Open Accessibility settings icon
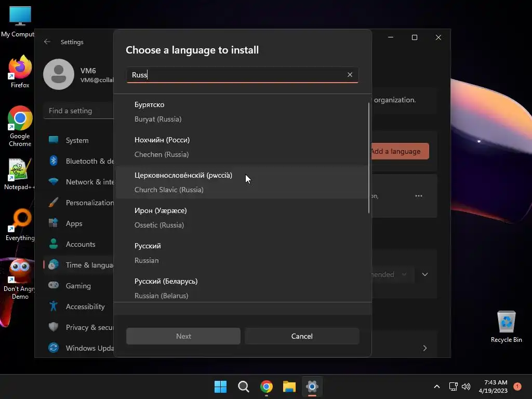Viewport: 532px width, 399px height. 54,306
